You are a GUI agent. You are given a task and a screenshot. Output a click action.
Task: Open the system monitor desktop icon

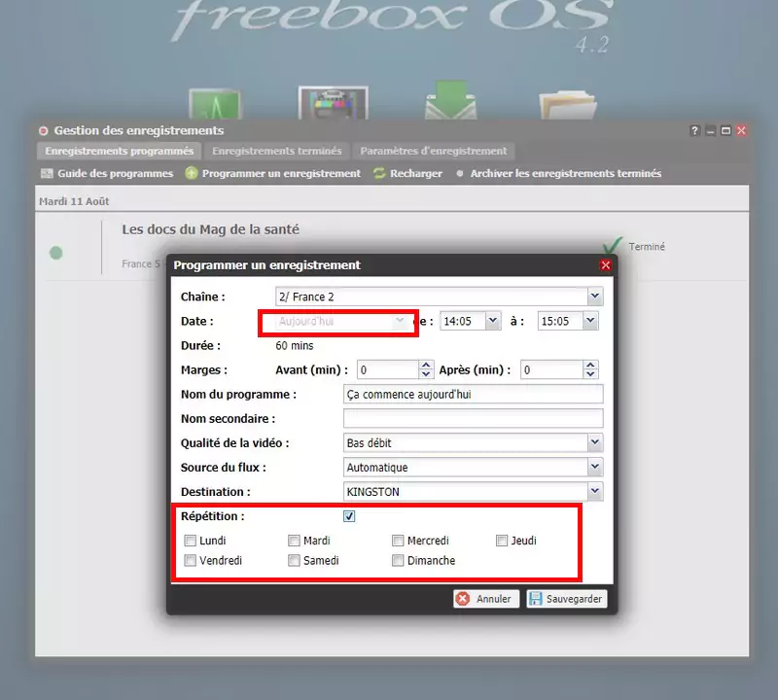[213, 105]
